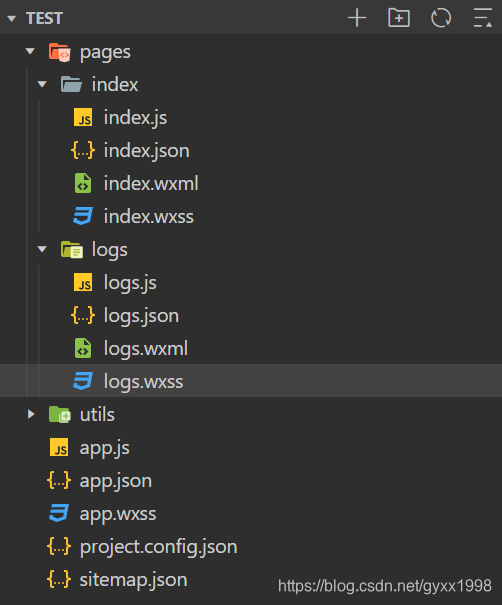Collapse the TEST root section
This screenshot has height=605, width=502.
pyautogui.click(x=11, y=18)
